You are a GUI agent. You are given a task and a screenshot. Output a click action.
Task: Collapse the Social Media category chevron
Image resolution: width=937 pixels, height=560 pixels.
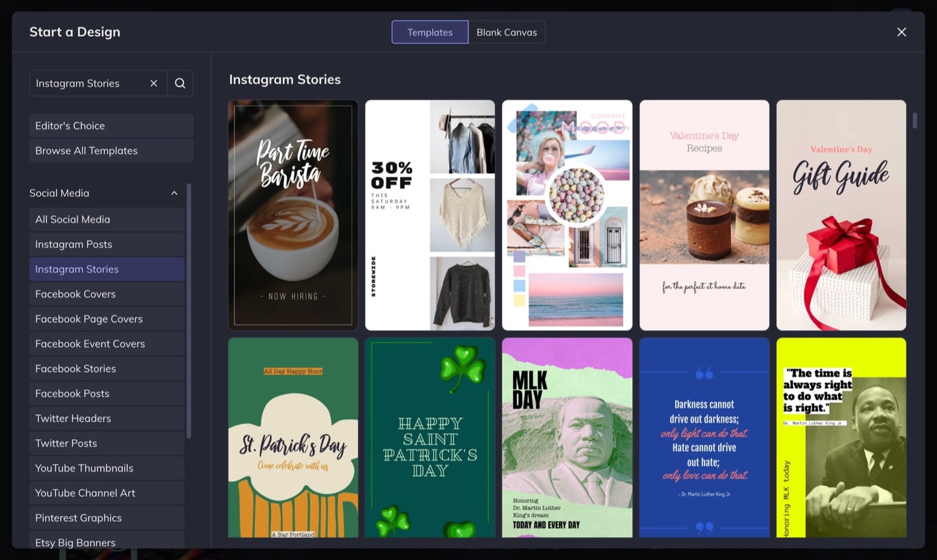(174, 192)
